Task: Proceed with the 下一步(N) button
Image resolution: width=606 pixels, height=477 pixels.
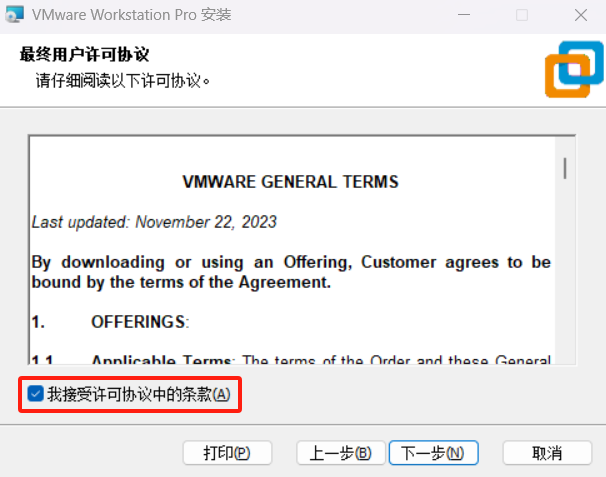Action: pyautogui.click(x=434, y=453)
